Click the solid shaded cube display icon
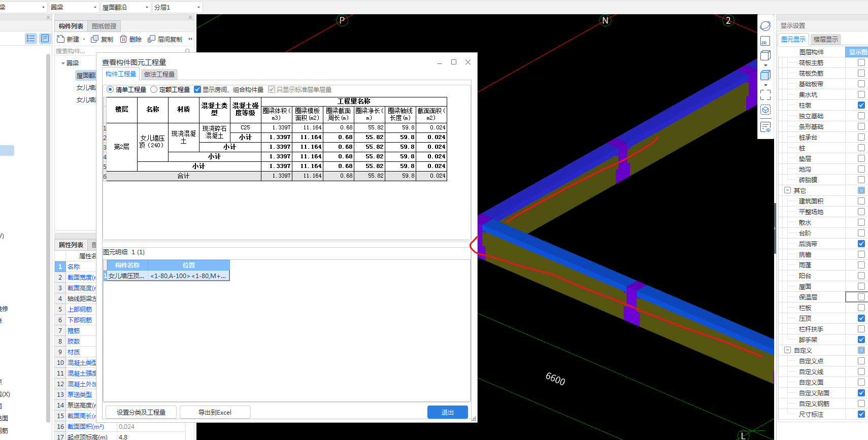 tap(765, 75)
